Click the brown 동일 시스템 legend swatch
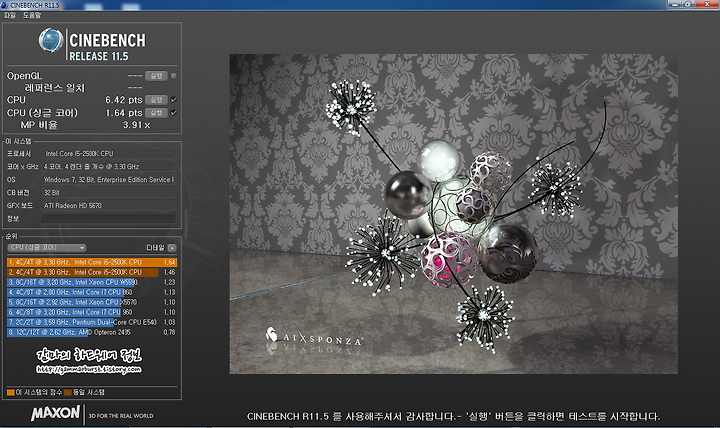The width and height of the screenshot is (720, 428). 68,392
